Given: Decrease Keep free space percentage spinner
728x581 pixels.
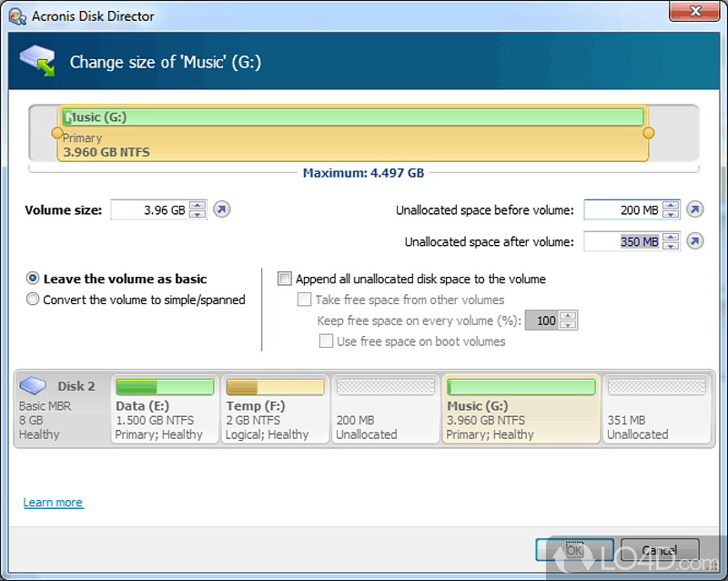Looking at the screenshot, I should point(568,324).
